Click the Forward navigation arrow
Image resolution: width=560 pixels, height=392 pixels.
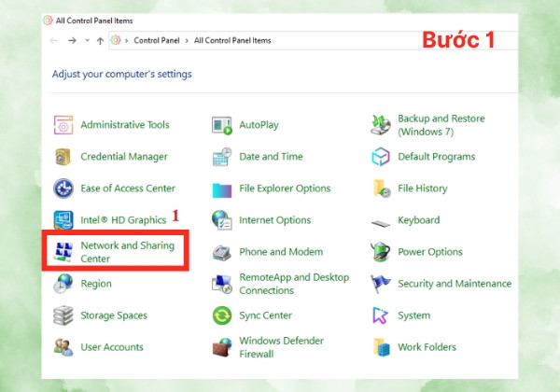click(72, 40)
